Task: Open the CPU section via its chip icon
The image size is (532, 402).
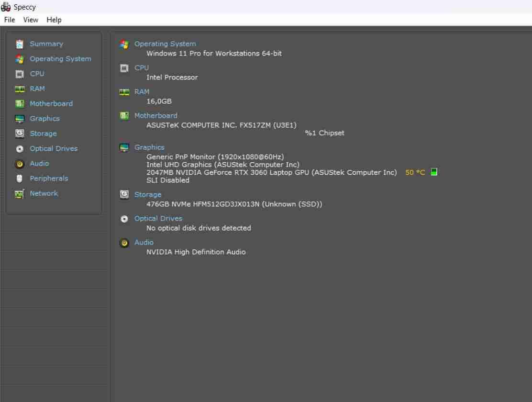Action: click(20, 74)
